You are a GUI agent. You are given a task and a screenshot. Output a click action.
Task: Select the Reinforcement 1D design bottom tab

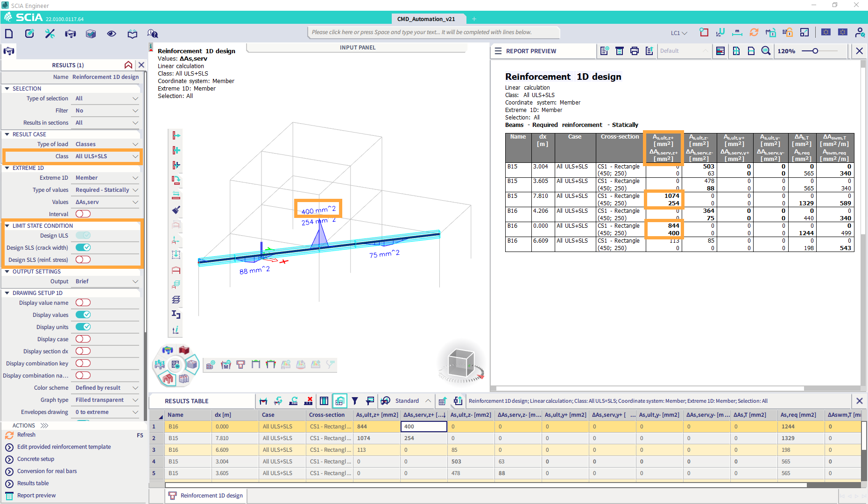(206, 496)
